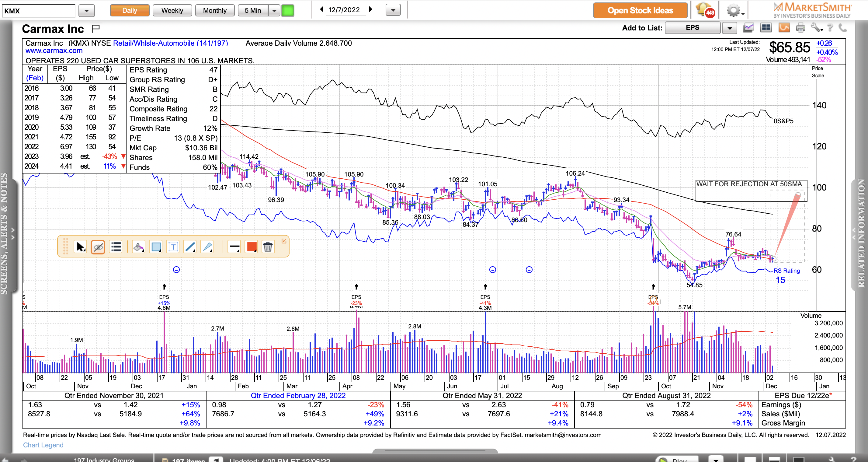The width and height of the screenshot is (868, 462).
Task: Click the EPS -23% earnings marker
Action: pos(356,300)
